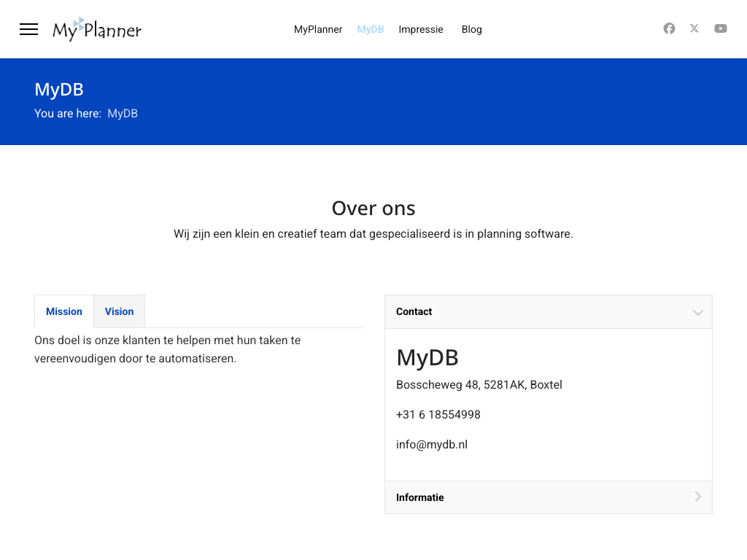Open the Impressie navigation item
The height and width of the screenshot is (560, 747).
tap(421, 29)
